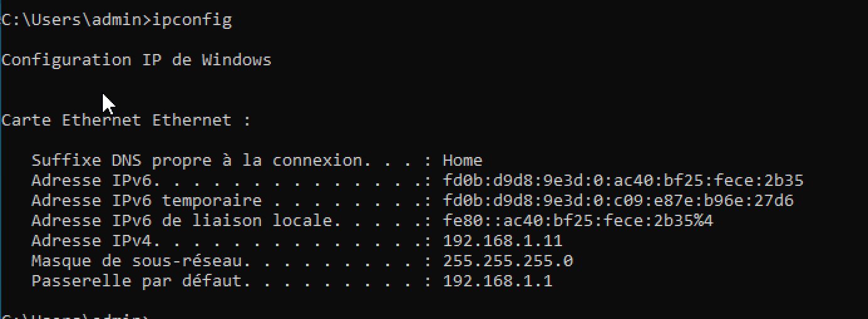Screen dimensions: 868x319
Task: Click the default gateway value 192.168.1.1
Action: tap(497, 281)
